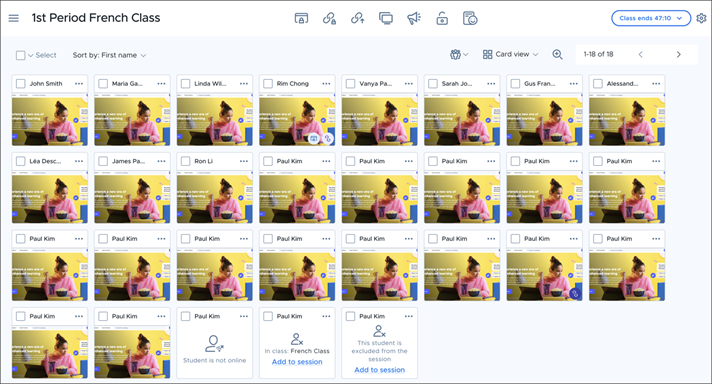Click the 1st Period French Class title
712x384 pixels.
(x=96, y=18)
